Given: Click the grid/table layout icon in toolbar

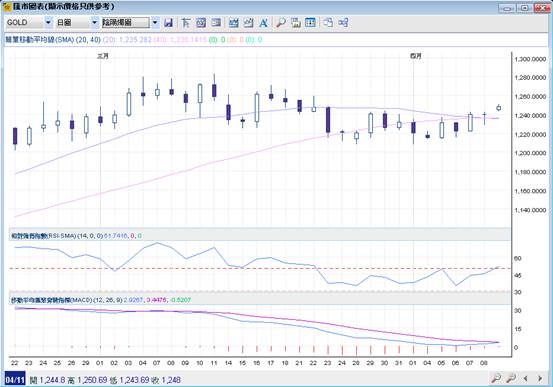Looking at the screenshot, I should coord(310,23).
